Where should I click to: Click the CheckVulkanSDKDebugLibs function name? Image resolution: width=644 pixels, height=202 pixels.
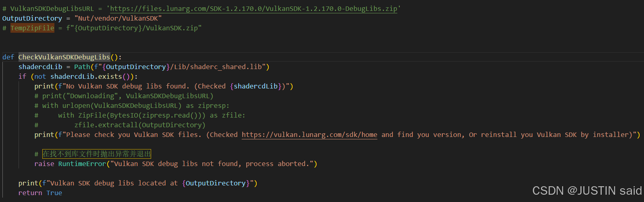[64, 57]
